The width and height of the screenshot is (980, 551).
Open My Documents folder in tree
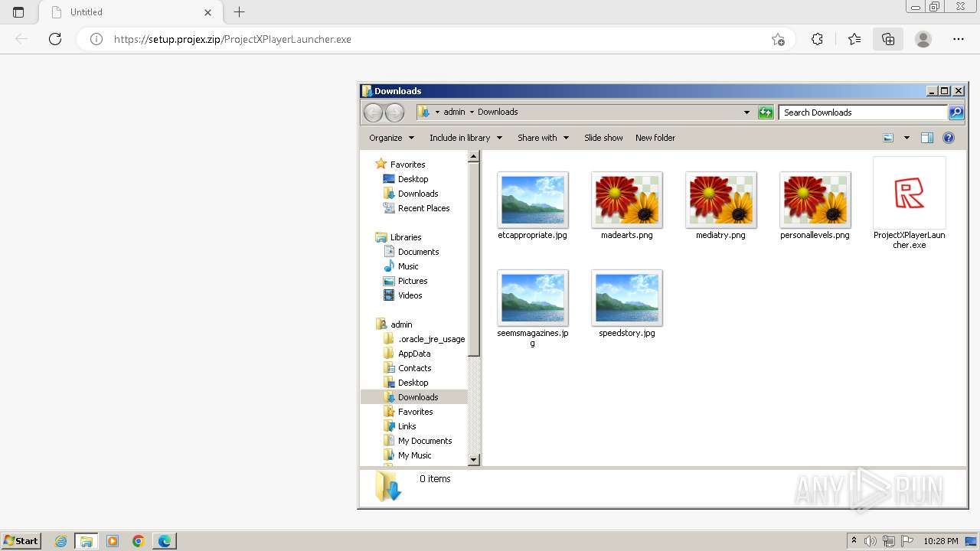click(x=425, y=441)
